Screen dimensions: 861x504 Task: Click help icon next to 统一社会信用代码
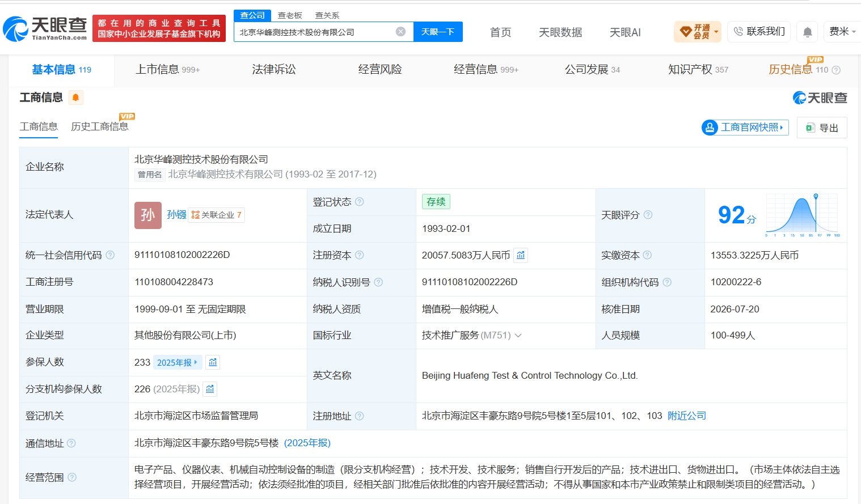pyautogui.click(x=110, y=255)
